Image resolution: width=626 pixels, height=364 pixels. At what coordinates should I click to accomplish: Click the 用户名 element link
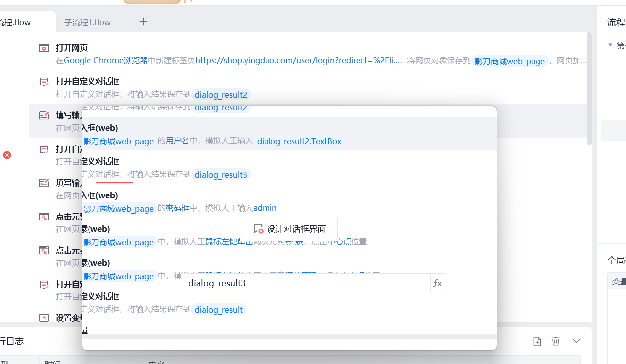coord(178,141)
